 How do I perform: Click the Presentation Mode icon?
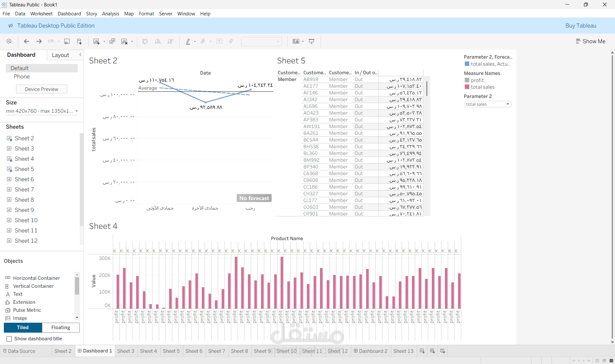[311, 41]
